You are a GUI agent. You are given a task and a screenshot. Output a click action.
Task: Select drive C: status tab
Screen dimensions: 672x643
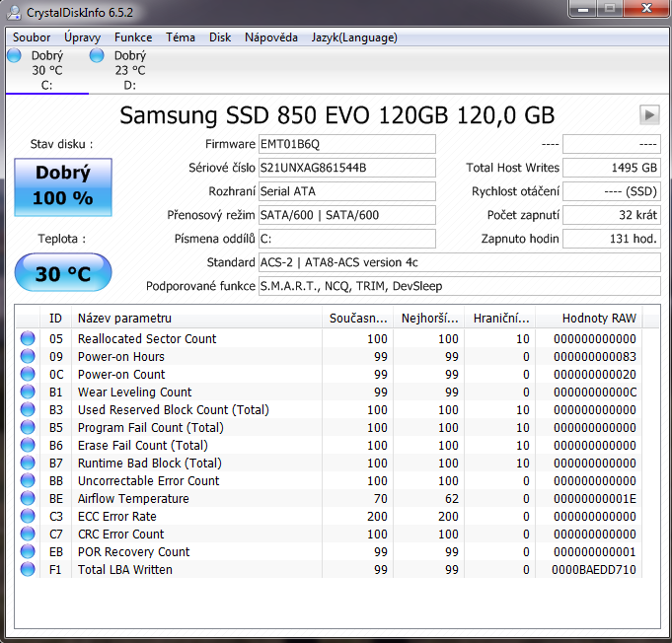pos(47,70)
